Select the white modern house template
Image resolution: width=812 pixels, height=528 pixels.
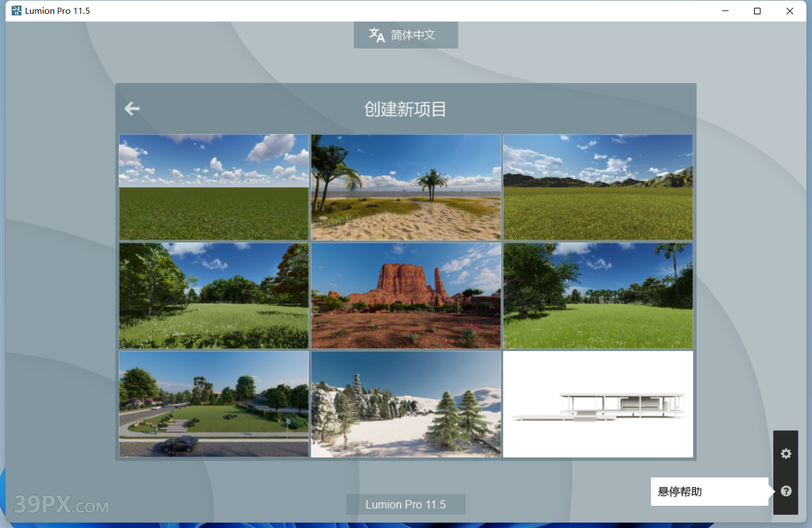click(x=598, y=404)
